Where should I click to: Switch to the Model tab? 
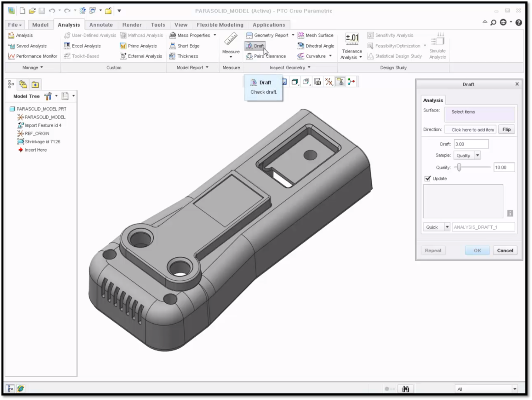click(x=40, y=25)
